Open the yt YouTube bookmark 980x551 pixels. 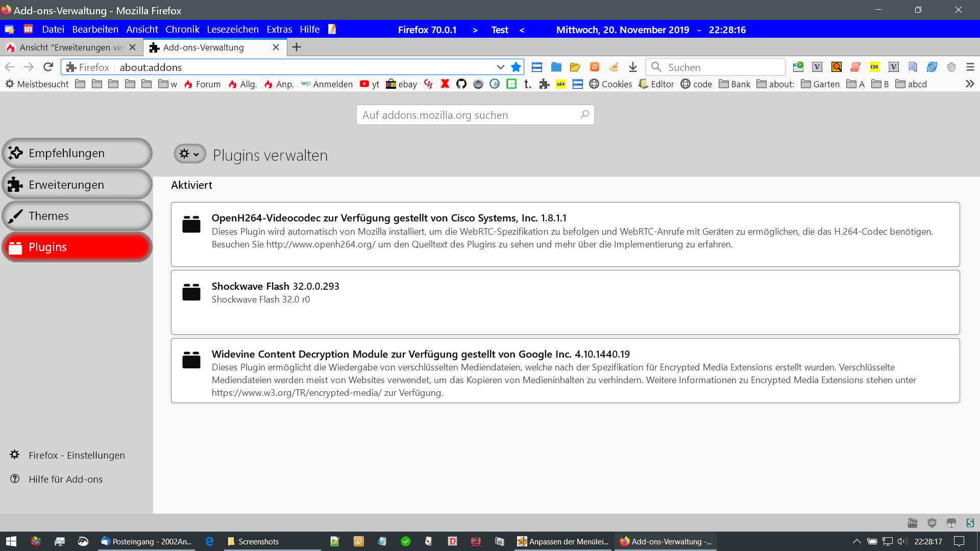point(370,84)
